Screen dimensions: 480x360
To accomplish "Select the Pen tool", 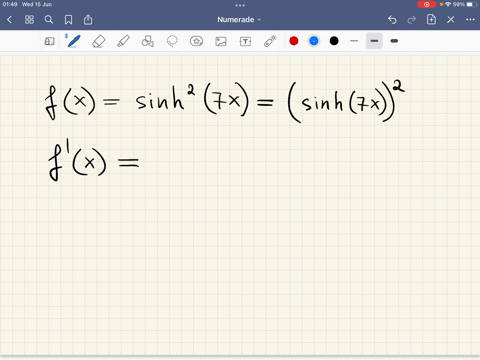I will (x=73, y=41).
